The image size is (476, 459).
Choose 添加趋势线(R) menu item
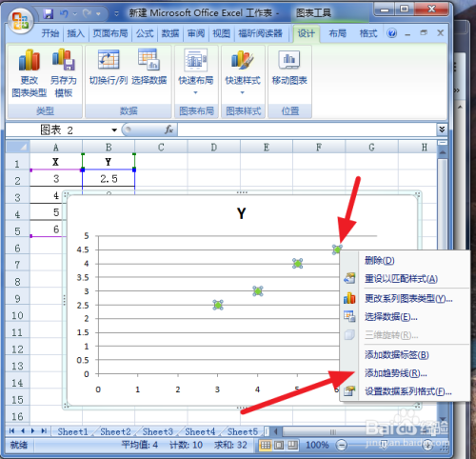[405, 373]
